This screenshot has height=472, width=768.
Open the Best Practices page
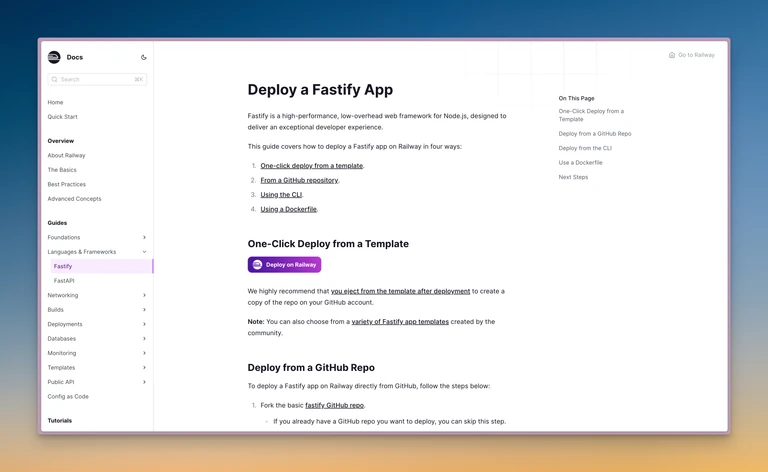click(67, 184)
